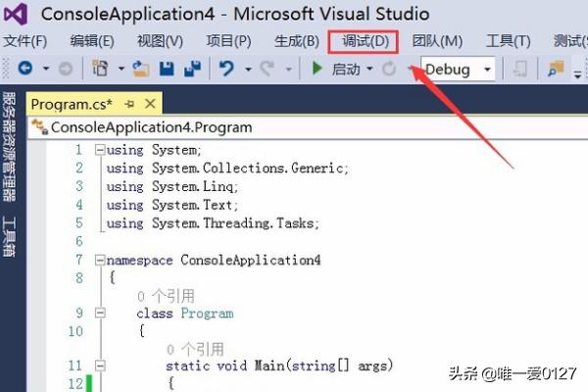Click the greyed Redo arrow icon
This screenshot has height=392, width=588.
click(x=268, y=69)
